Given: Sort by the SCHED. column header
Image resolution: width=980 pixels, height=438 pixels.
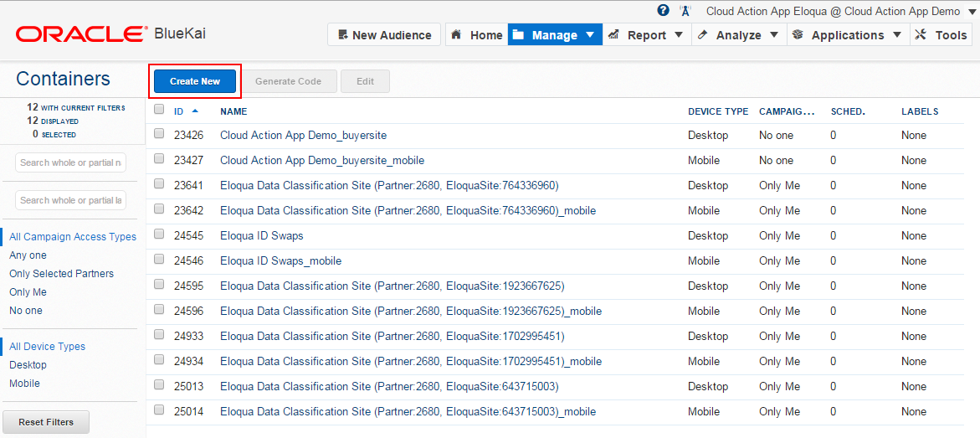Looking at the screenshot, I should (848, 111).
